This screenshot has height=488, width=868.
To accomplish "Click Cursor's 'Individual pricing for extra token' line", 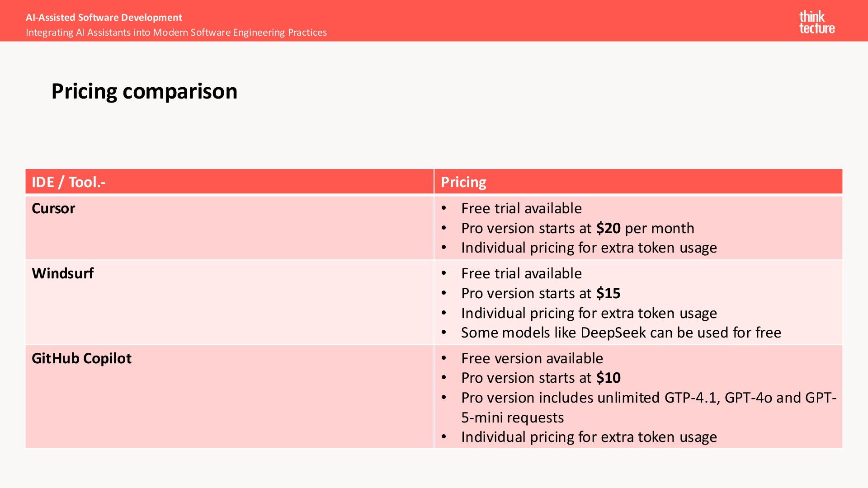I will click(589, 248).
